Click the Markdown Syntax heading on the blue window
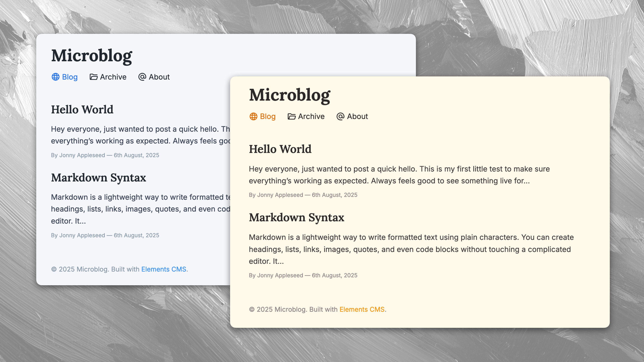This screenshot has height=362, width=644. (98, 178)
